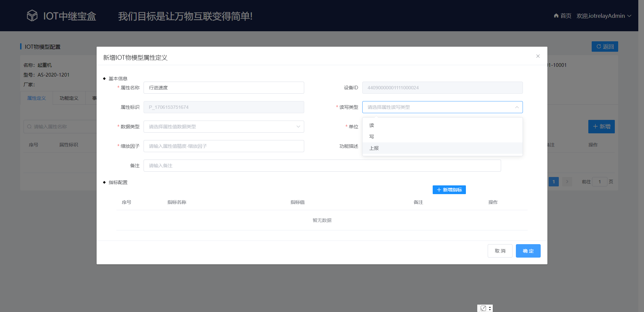644x312 pixels.
Task: Click the 确定 button
Action: (x=528, y=251)
